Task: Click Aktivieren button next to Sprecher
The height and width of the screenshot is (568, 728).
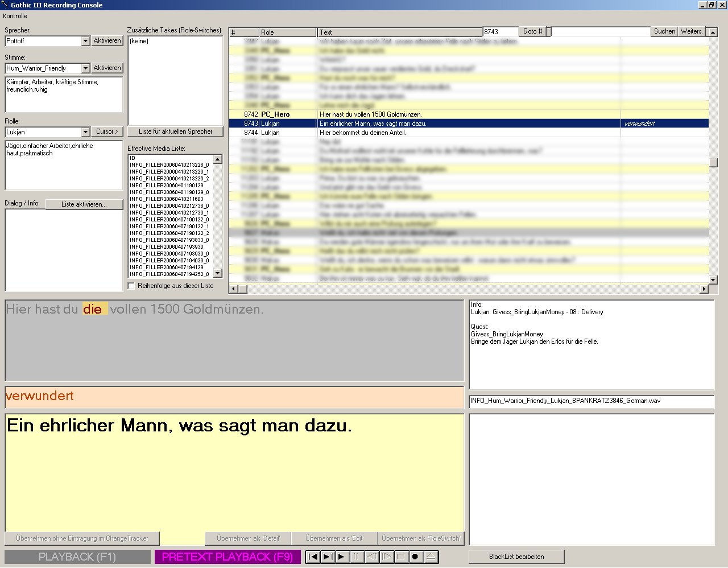Action: (x=107, y=40)
